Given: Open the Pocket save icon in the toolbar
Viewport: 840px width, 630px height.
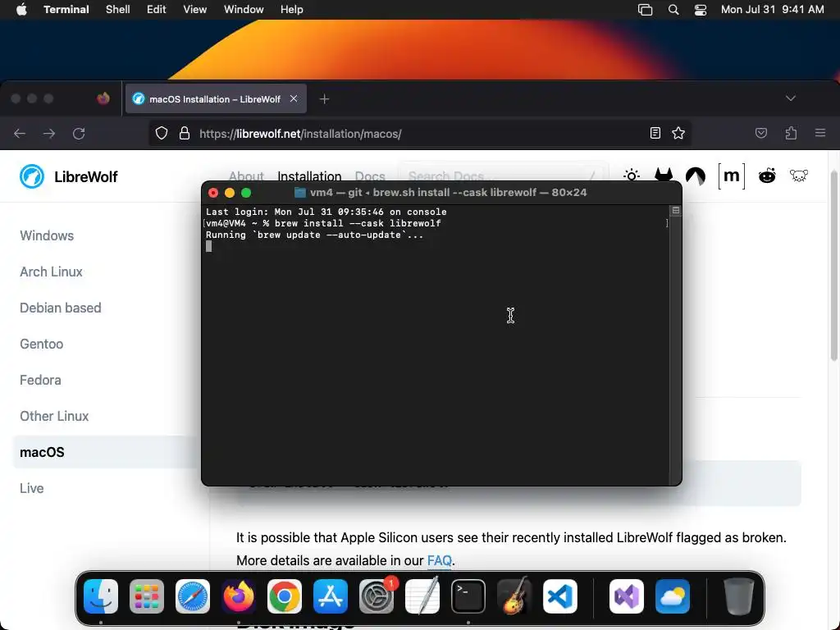Looking at the screenshot, I should (x=761, y=133).
